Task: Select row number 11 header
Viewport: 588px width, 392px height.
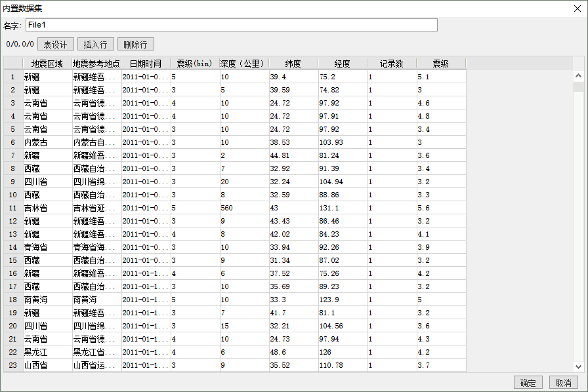Action: (x=13, y=208)
